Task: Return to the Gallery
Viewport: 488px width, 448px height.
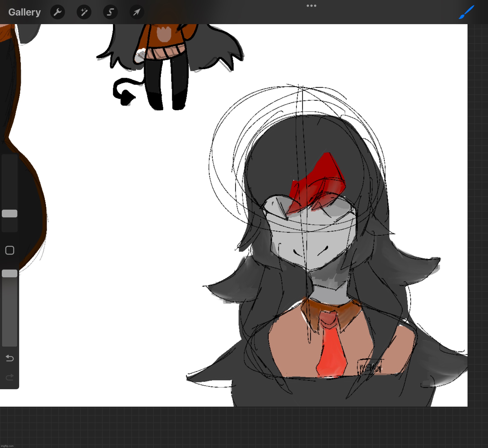Action: [24, 12]
